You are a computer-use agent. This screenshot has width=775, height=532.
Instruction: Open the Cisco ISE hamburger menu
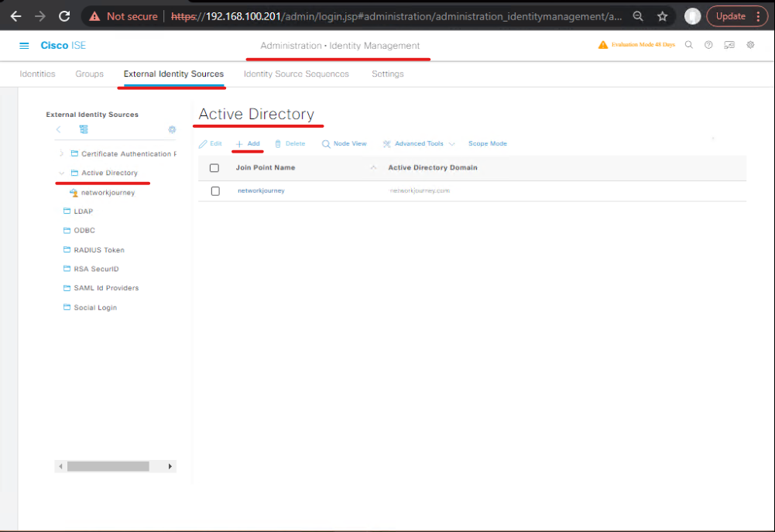tap(24, 46)
